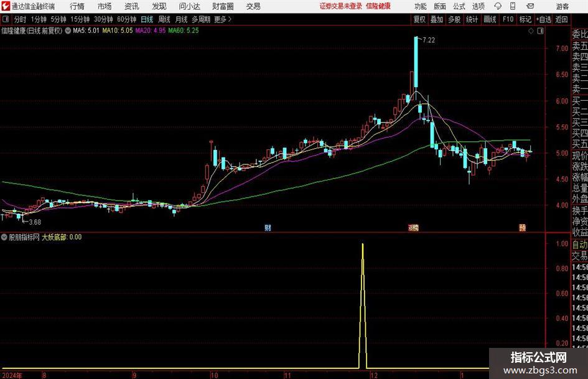Click the 3.68 low price marker

pos(35,222)
